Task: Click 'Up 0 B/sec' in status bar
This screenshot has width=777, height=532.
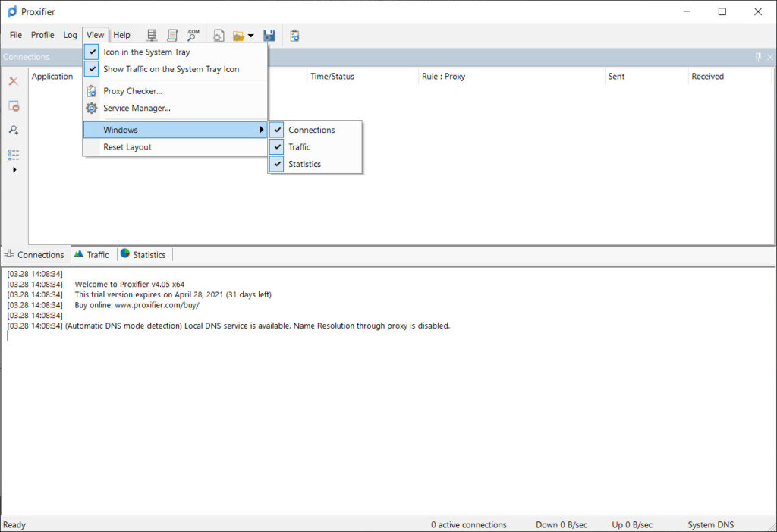Action: [x=632, y=524]
